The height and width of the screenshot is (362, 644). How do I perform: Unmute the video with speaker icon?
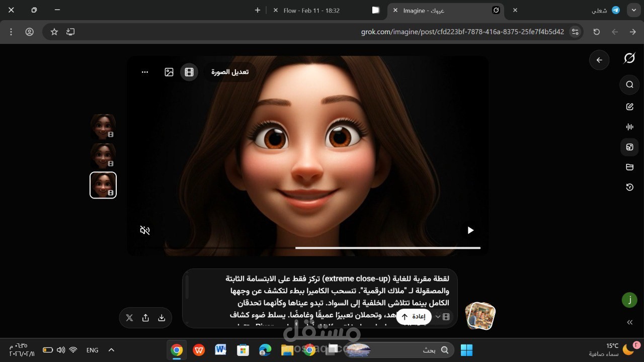pos(145,230)
